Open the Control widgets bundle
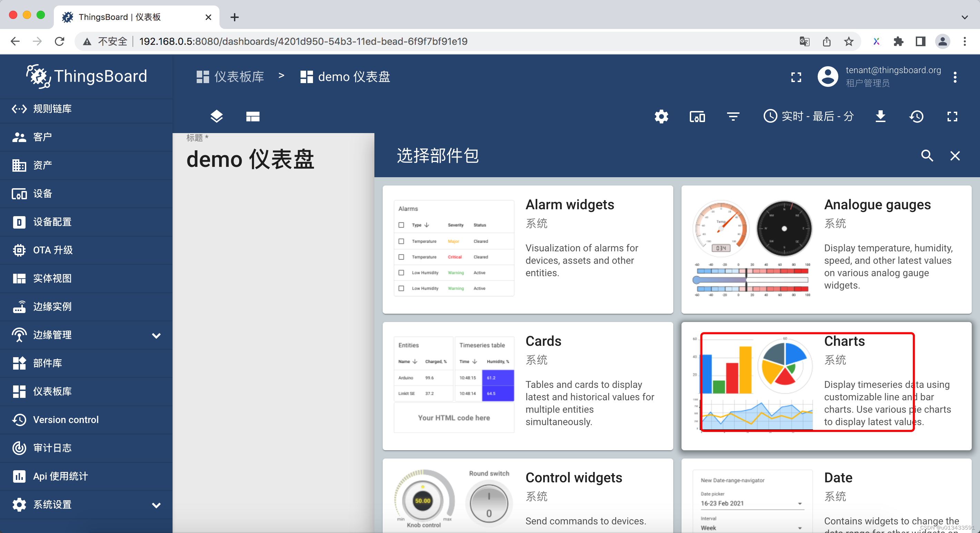Screen dimensions: 980x533 (x=528, y=495)
